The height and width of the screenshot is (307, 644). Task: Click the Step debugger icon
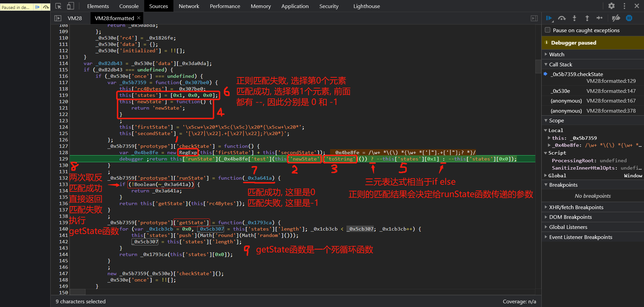pos(600,18)
